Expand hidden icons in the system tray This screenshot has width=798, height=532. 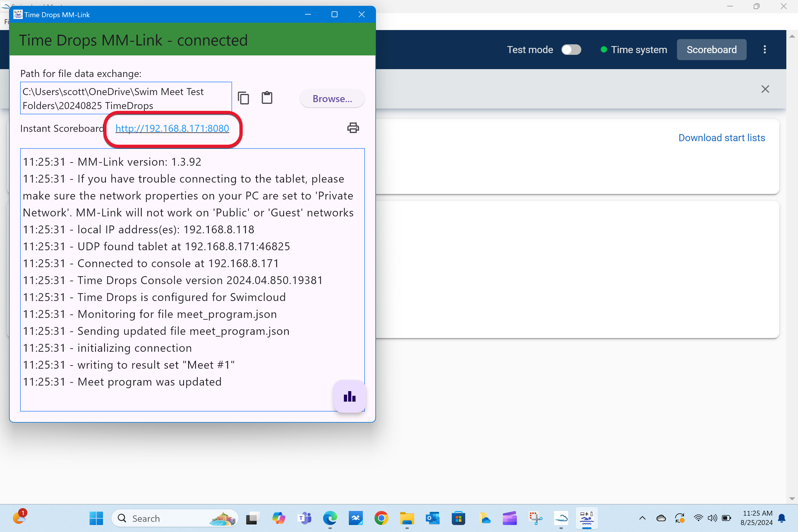tap(642, 518)
